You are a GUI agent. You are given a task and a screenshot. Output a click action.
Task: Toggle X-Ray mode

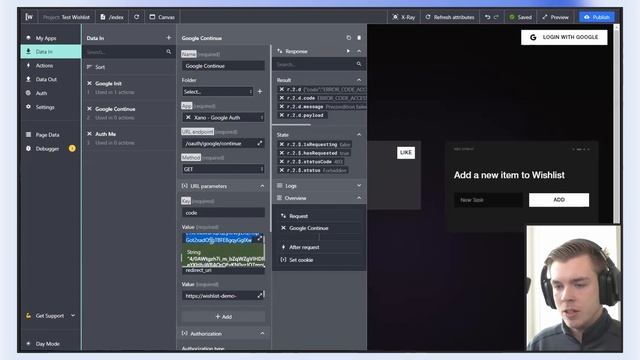[404, 17]
